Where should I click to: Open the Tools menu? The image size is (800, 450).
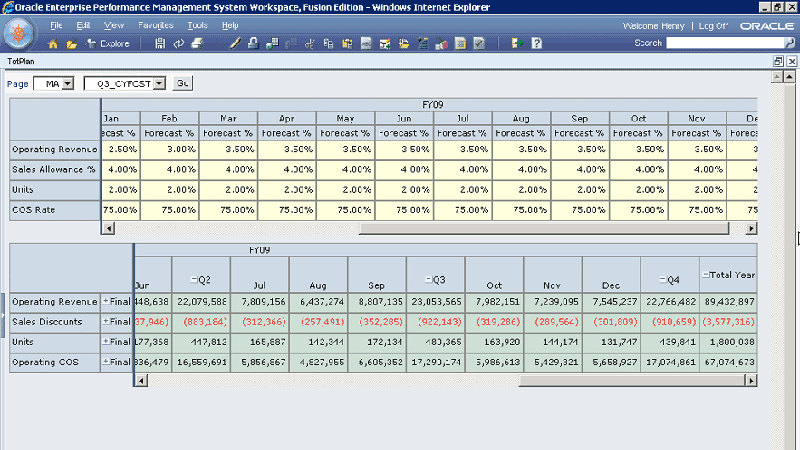click(197, 24)
